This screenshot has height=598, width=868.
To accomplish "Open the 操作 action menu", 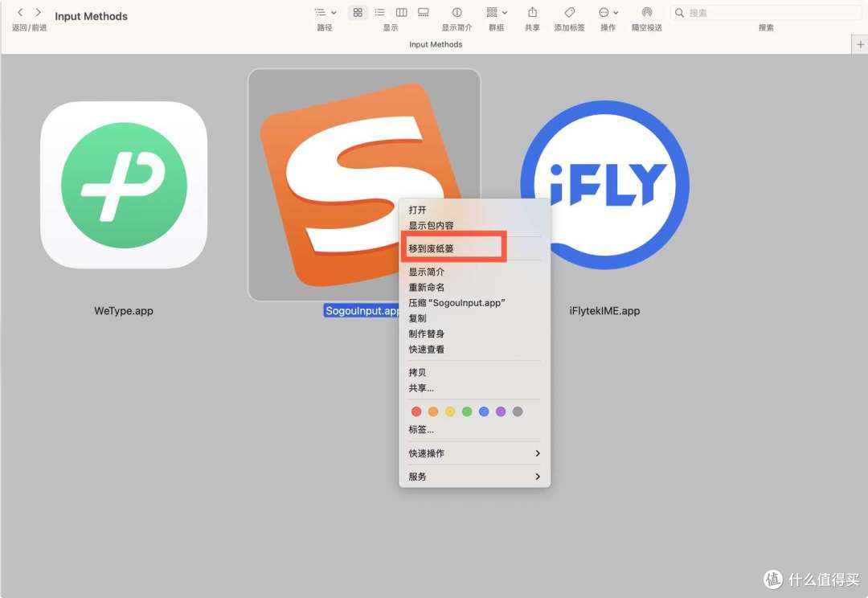I will (608, 12).
